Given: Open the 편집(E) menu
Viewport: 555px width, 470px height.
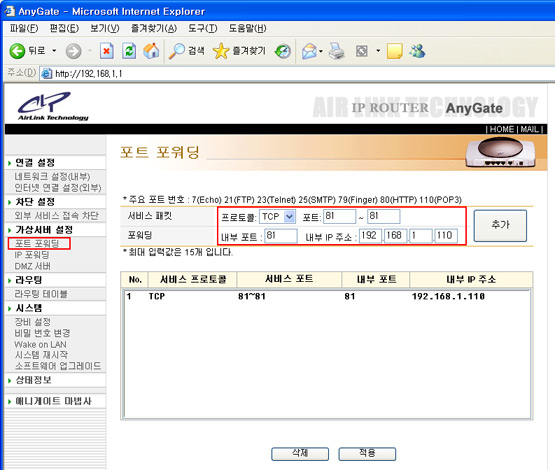Looking at the screenshot, I should (64, 28).
